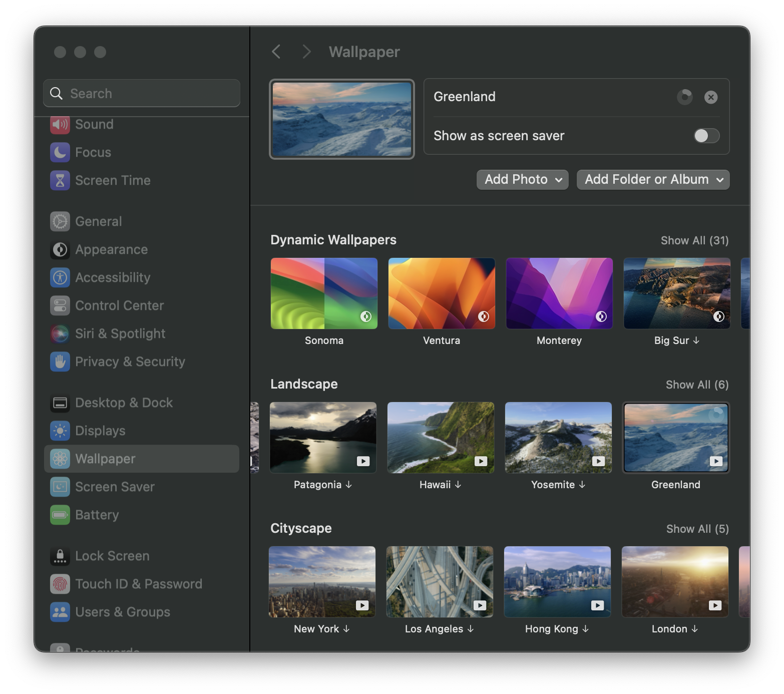Screen dimensions: 784x694
Task: Click the magnifying glass search icon
Action: point(57,94)
